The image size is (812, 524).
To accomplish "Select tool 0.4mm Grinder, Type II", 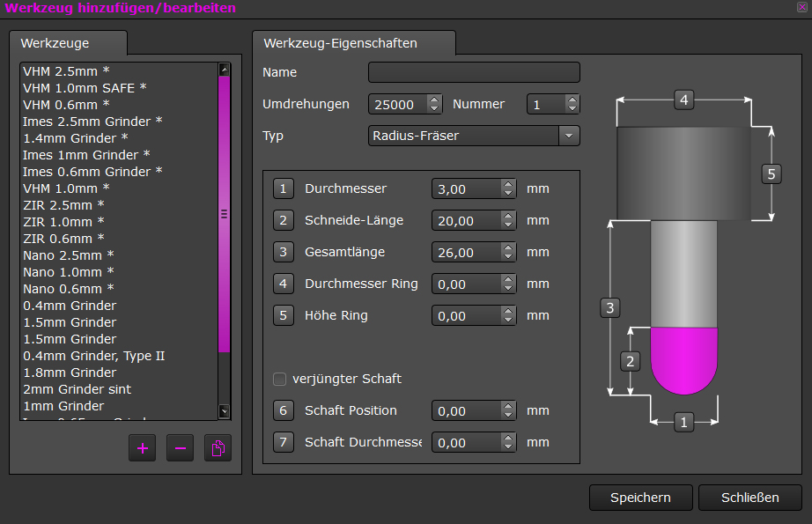I will coord(119,356).
